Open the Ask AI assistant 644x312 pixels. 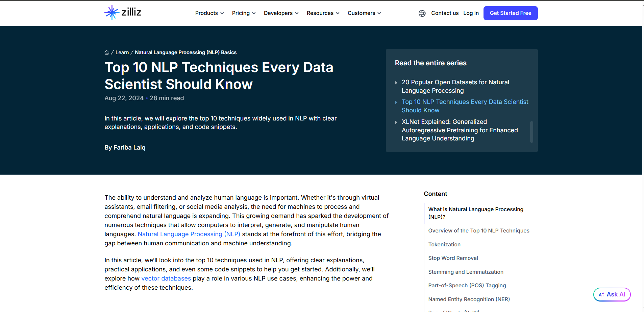(x=612, y=294)
